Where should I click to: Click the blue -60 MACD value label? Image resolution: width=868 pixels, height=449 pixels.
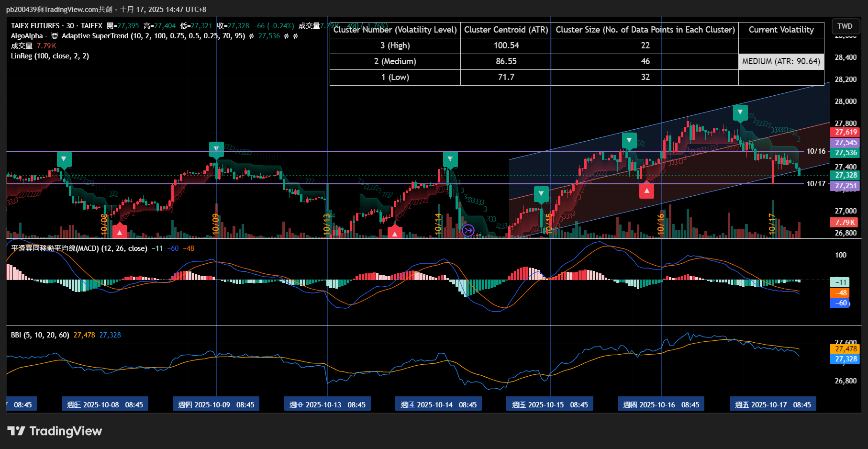point(840,303)
